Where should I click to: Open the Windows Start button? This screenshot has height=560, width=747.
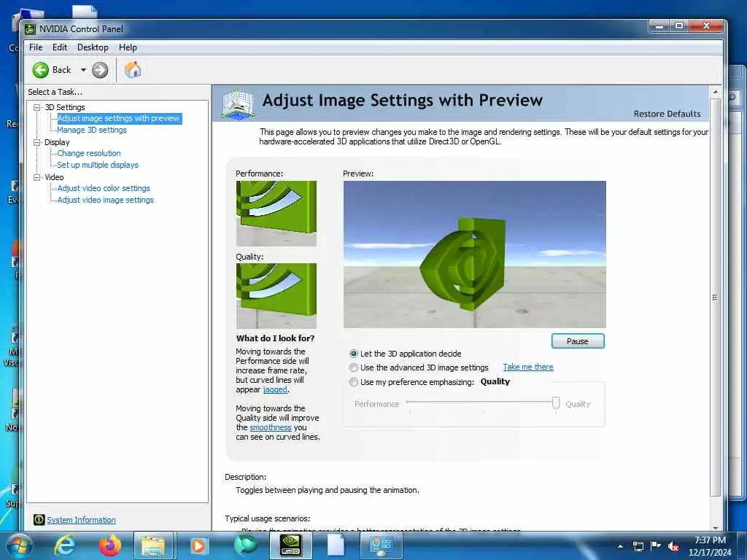[x=20, y=545]
